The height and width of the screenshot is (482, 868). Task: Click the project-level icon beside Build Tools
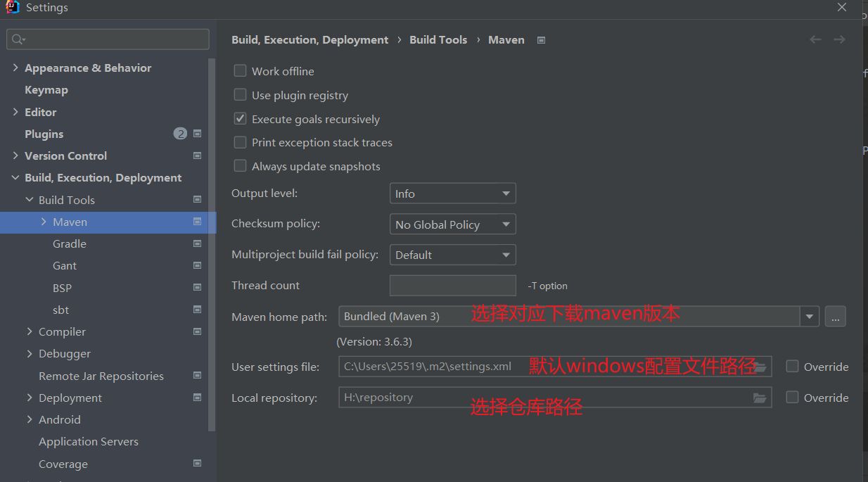tap(197, 200)
